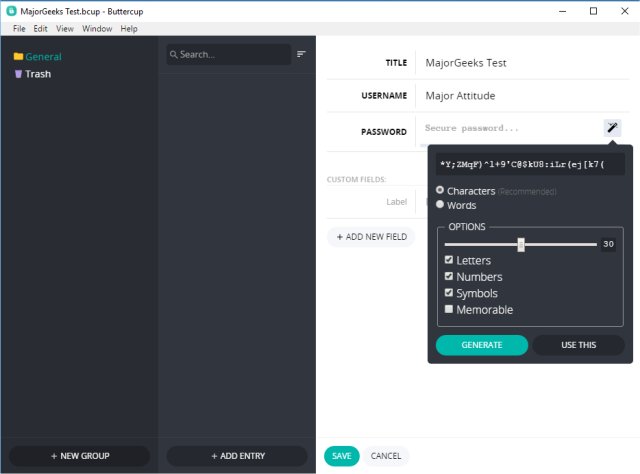Select the Trash group in sidebar
The width and height of the screenshot is (640, 474).
click(x=38, y=74)
